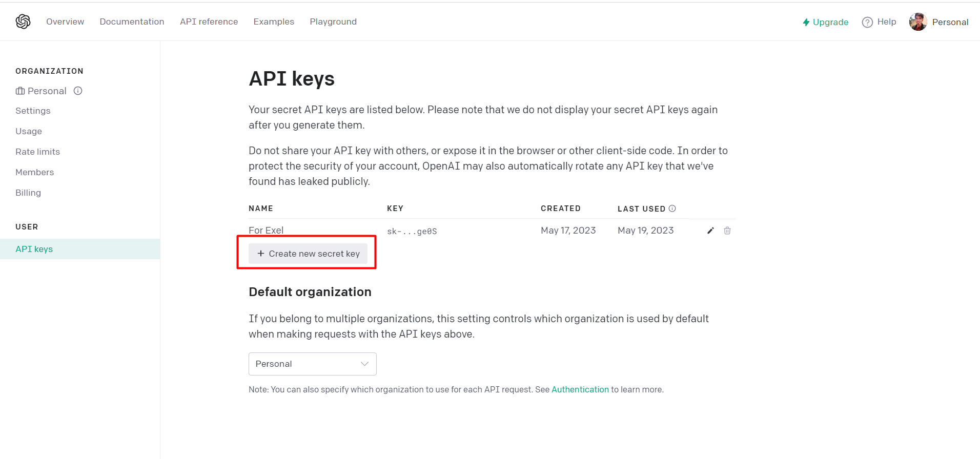The width and height of the screenshot is (980, 459).
Task: Click the user avatar picture
Action: pyautogui.click(x=917, y=22)
